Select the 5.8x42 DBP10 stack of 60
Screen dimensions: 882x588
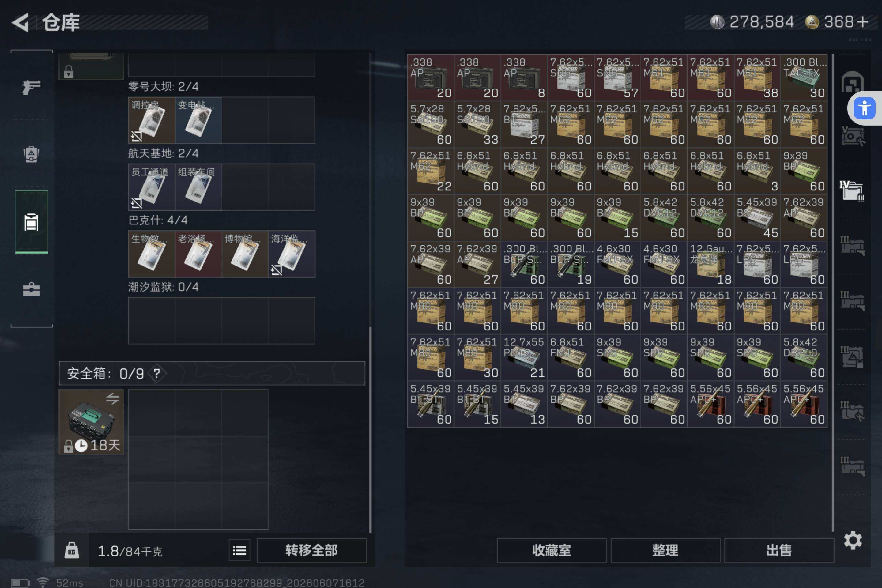[804, 357]
